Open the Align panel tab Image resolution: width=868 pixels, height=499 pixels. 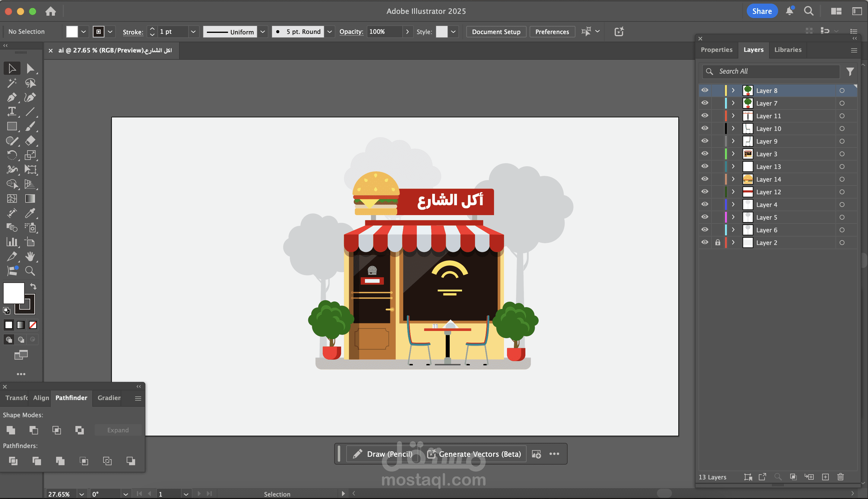41,398
